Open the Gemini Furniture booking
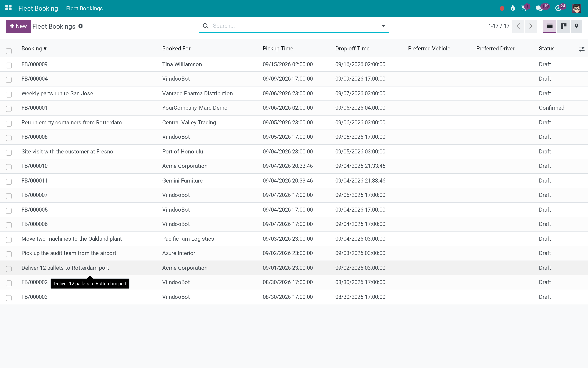This screenshot has height=368, width=588. click(182, 181)
